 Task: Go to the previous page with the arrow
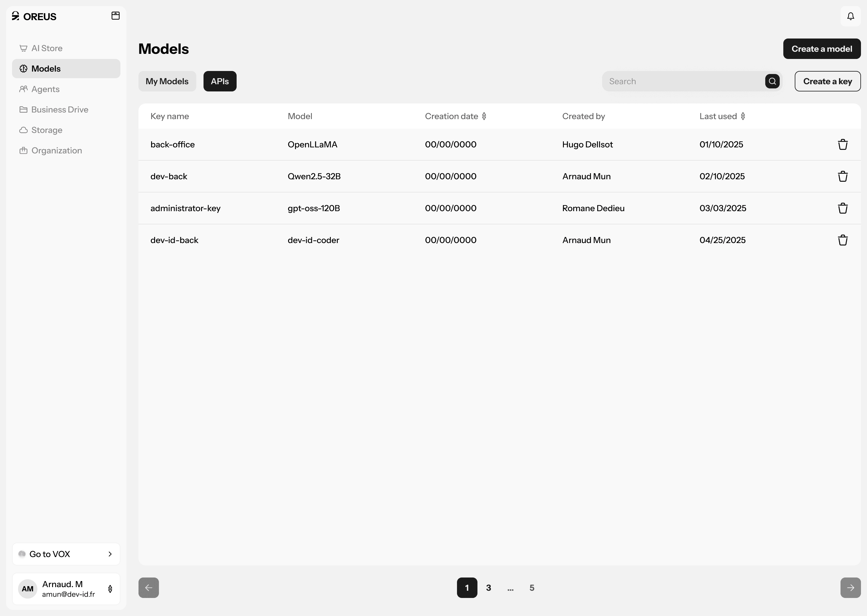click(148, 587)
